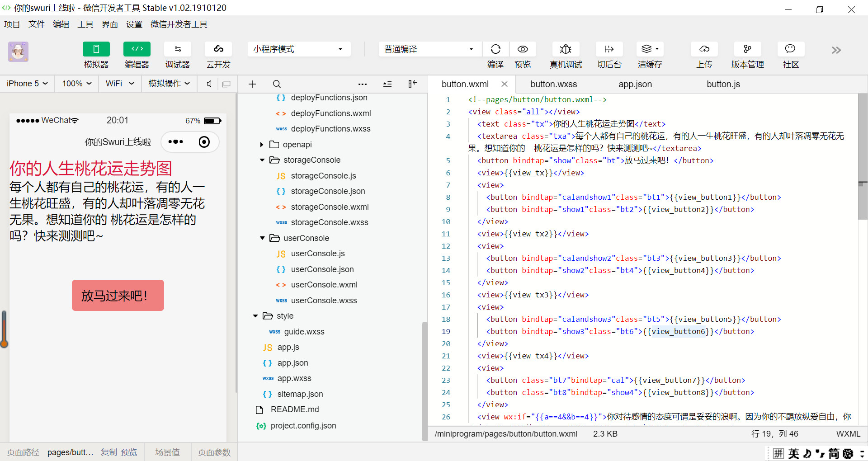Open the 模拟操作 dropdown
This screenshot has height=461, width=868.
169,84
